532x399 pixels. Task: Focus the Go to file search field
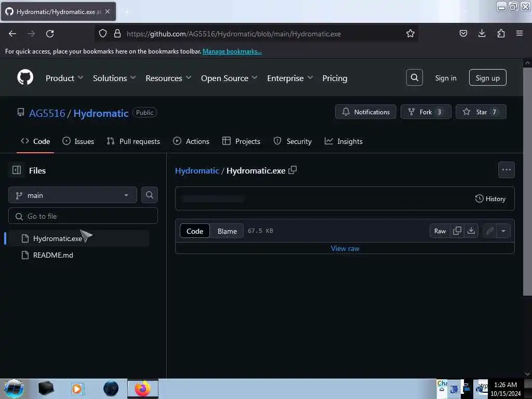[x=83, y=216]
